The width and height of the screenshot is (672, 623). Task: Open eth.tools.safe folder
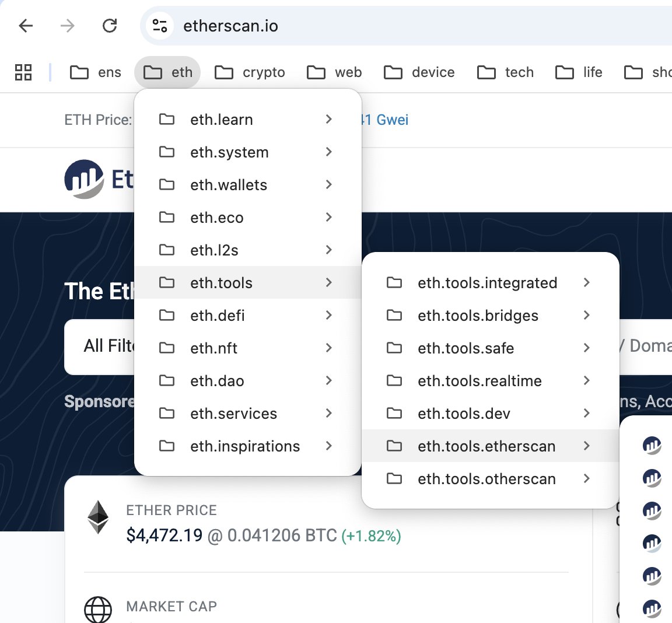[490, 348]
